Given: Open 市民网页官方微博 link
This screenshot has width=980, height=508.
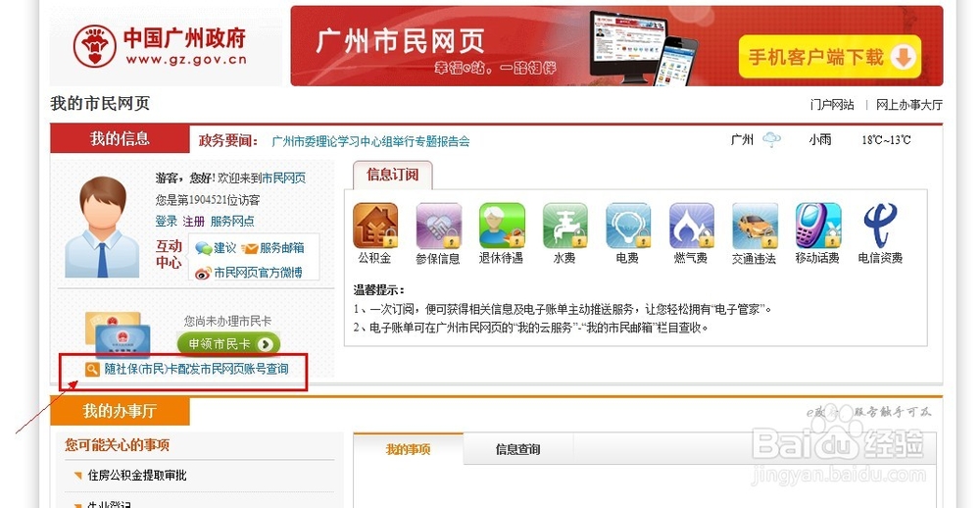Looking at the screenshot, I should (258, 273).
